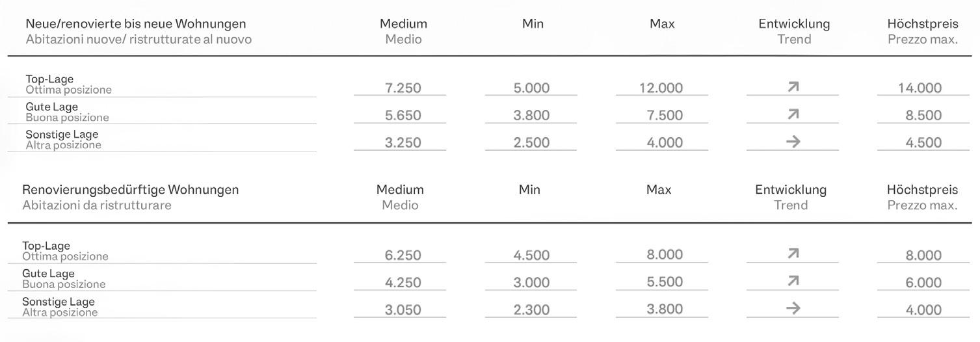
Task: Click the second table's 'Höchstpreis' column header
Action: coord(922,190)
